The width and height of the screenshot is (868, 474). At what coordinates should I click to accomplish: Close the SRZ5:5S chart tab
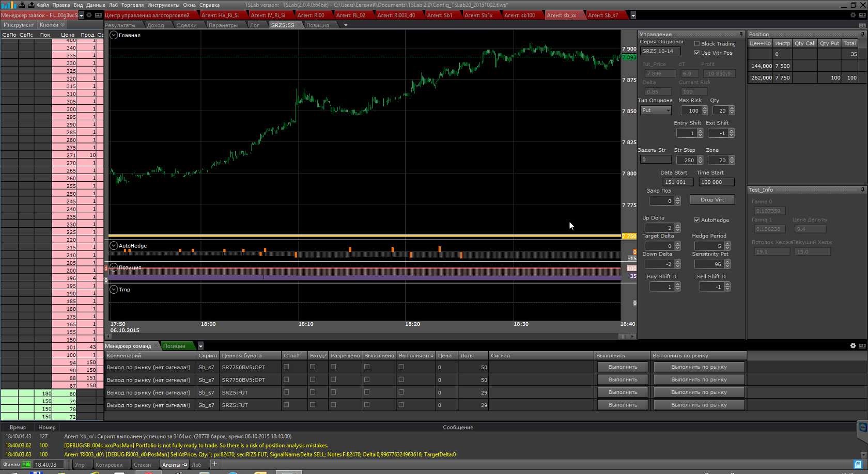coord(299,25)
